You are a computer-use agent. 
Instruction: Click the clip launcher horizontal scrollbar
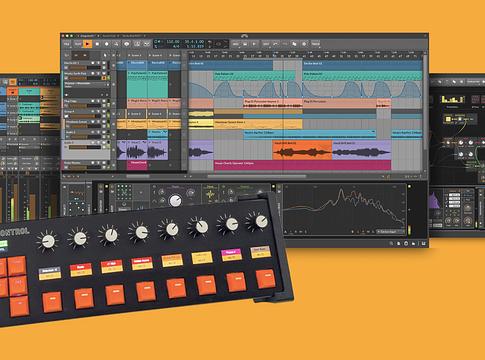pyautogui.click(x=138, y=176)
